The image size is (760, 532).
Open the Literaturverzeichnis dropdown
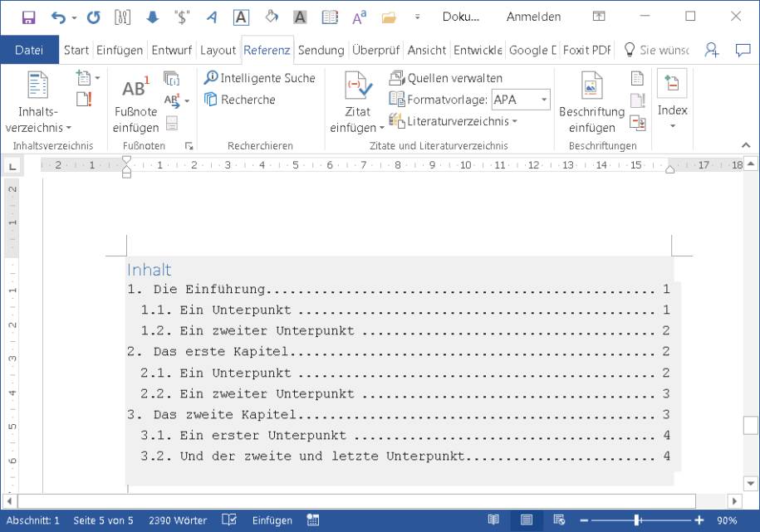tap(454, 120)
